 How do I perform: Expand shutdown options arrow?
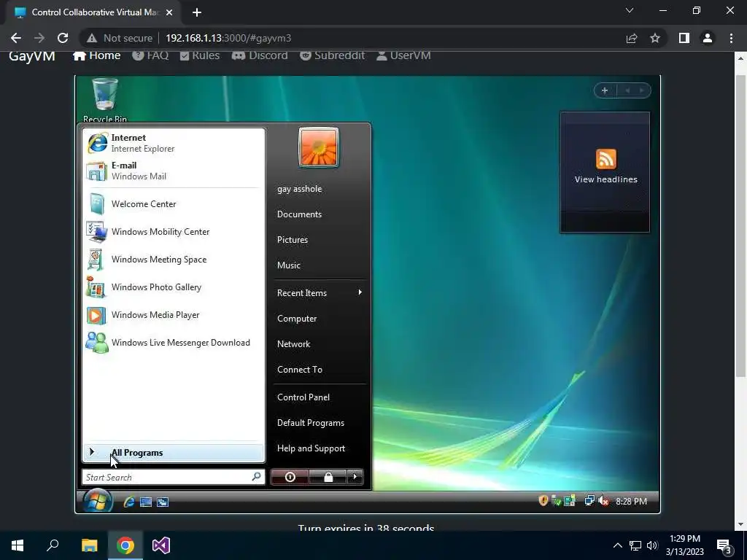[x=355, y=477]
